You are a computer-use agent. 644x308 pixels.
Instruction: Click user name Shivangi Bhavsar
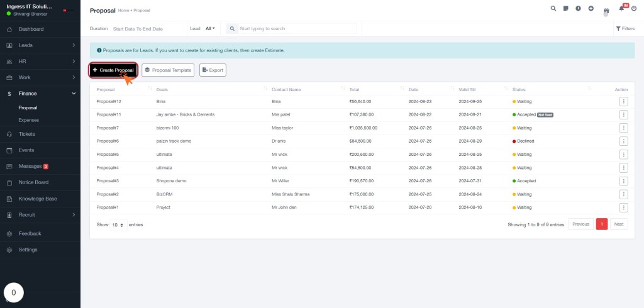coord(30,14)
